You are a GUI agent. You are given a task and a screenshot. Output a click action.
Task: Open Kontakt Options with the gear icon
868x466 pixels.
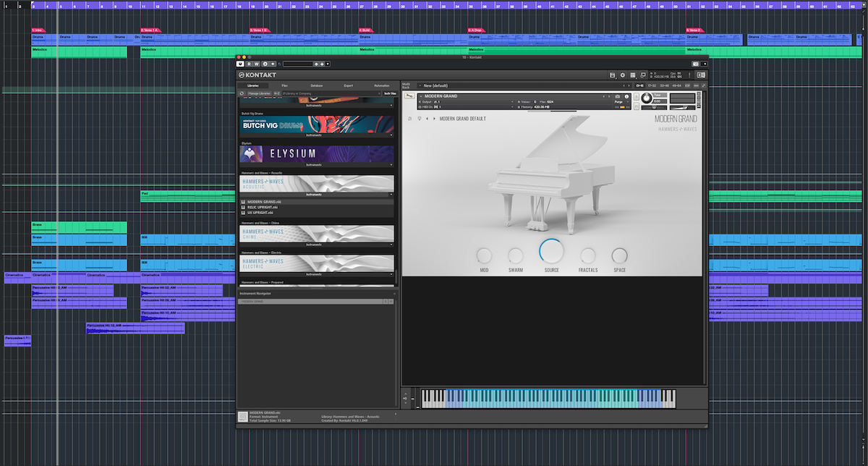(x=622, y=75)
